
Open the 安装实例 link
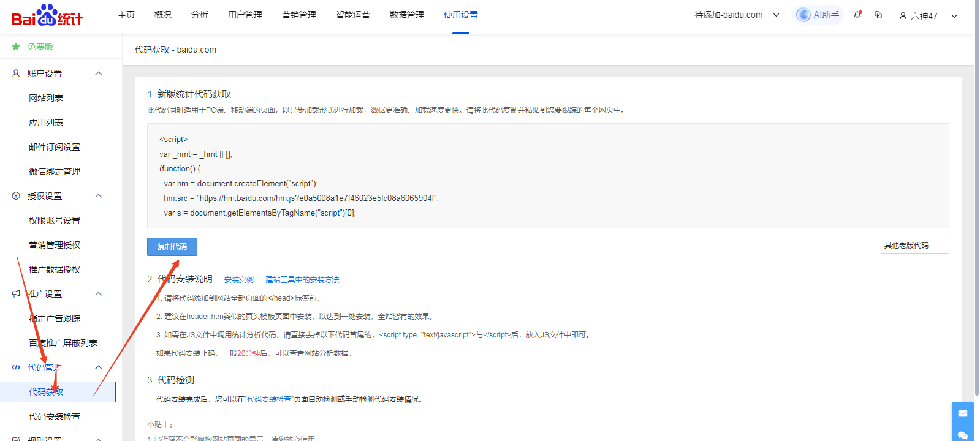[x=239, y=280]
